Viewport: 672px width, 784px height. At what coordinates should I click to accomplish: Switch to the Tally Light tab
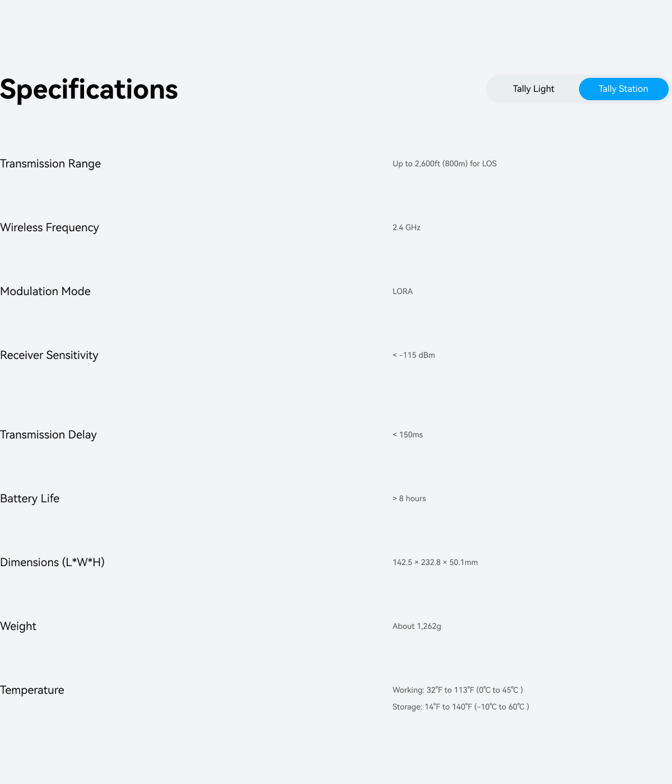533,89
